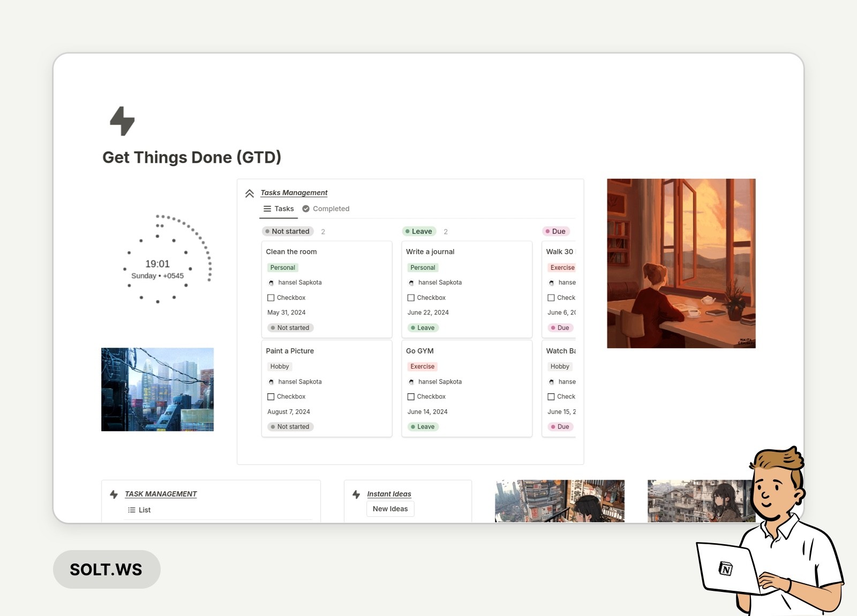857x616 pixels.
Task: Click the lightning icon beside Instant Ideas
Action: tap(355, 494)
